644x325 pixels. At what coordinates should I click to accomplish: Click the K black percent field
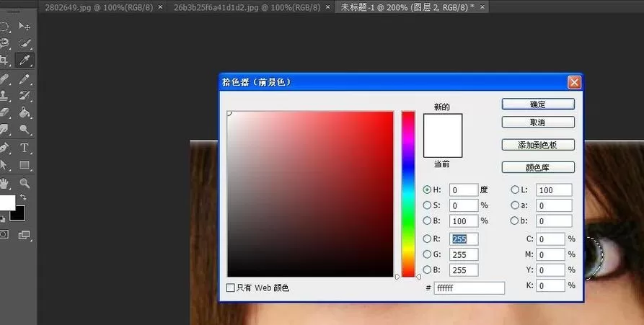coord(551,285)
